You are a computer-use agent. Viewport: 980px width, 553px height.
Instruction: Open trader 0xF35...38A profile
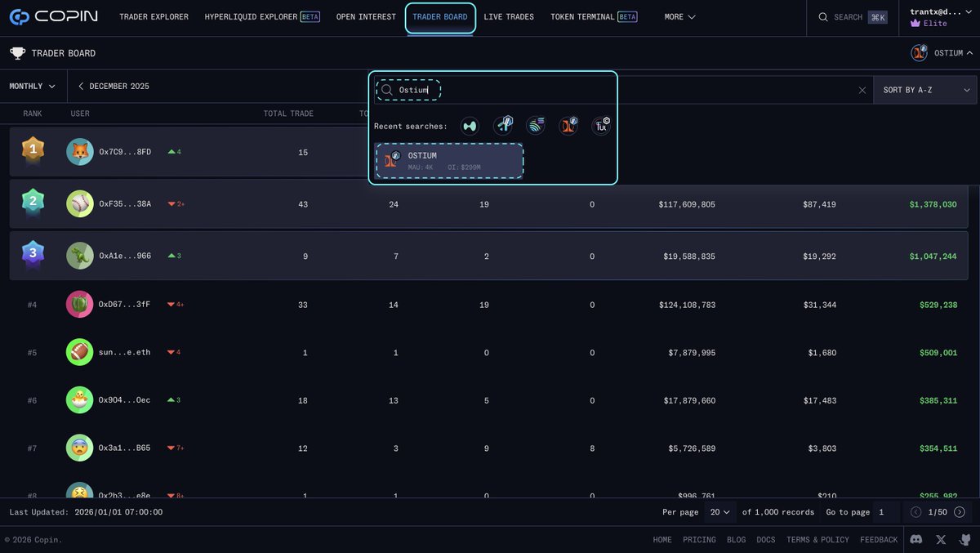coord(125,204)
